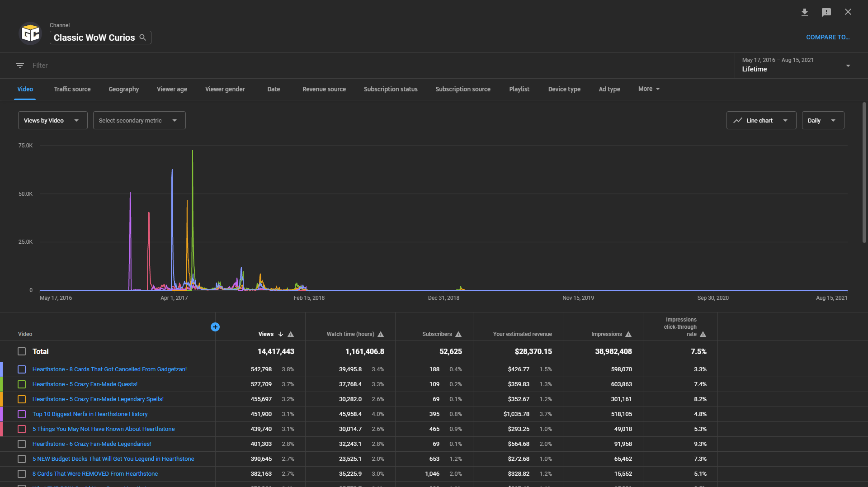Toggle checkbox for 5 Crazy Fan-Made Quests
868x487 pixels.
[22, 384]
